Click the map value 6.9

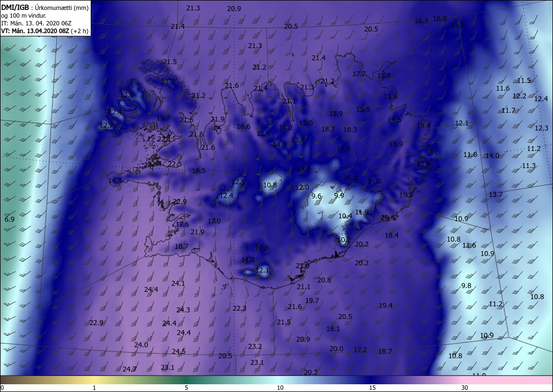point(9,219)
